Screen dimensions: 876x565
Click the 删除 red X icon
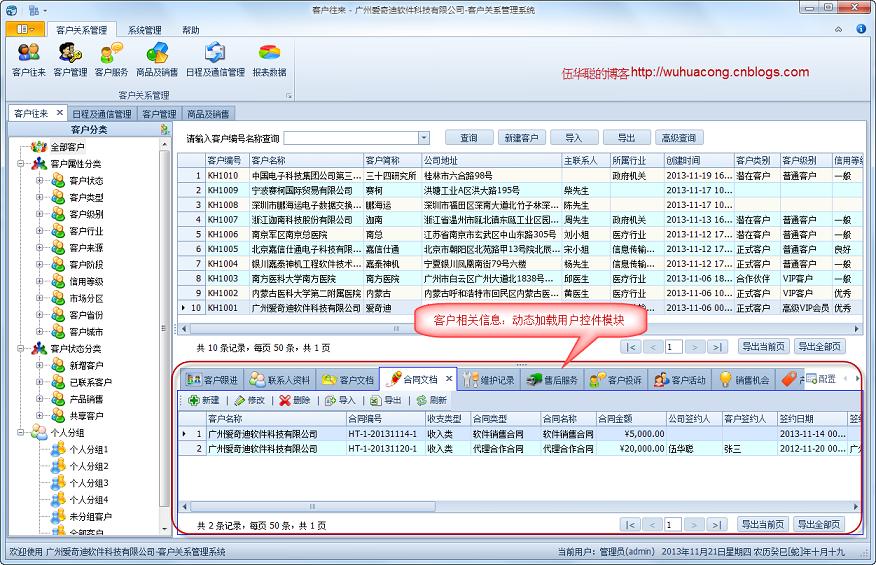click(x=285, y=400)
